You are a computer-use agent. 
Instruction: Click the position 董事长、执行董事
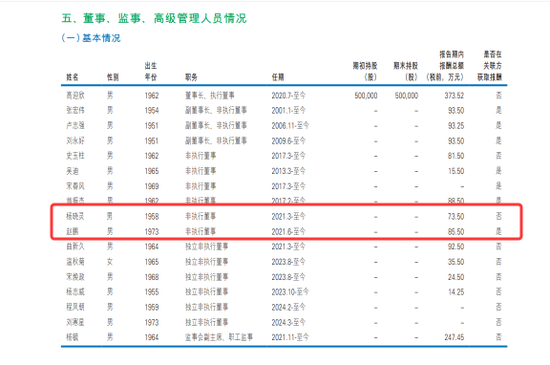pyautogui.click(x=210, y=95)
